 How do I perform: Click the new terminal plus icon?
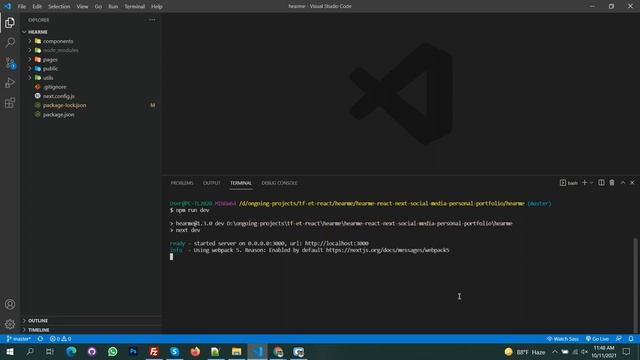coord(584,183)
